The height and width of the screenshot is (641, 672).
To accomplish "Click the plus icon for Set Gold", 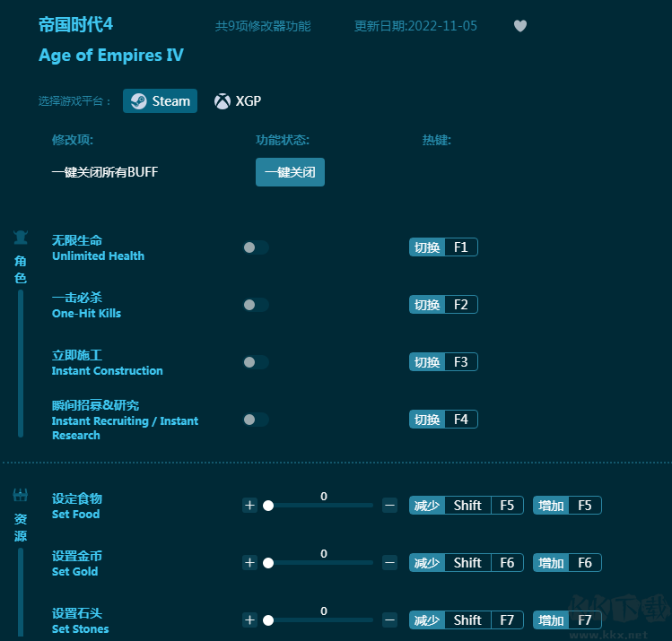I will click(x=249, y=563).
